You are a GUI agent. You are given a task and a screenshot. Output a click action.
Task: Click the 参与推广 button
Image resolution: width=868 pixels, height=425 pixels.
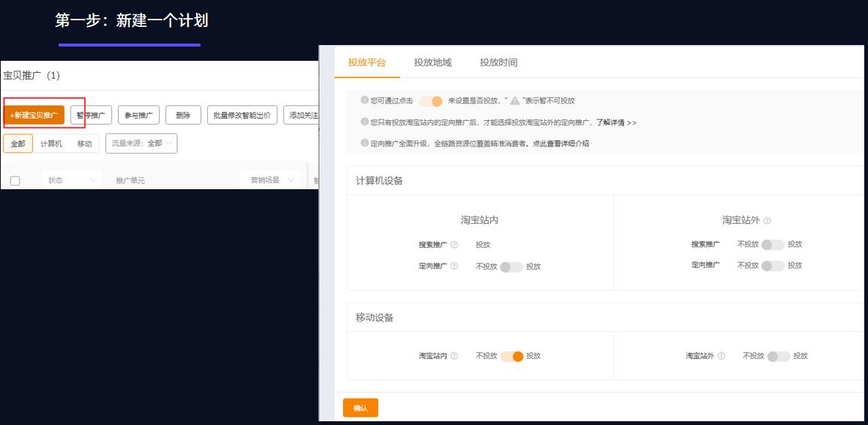[x=139, y=115]
